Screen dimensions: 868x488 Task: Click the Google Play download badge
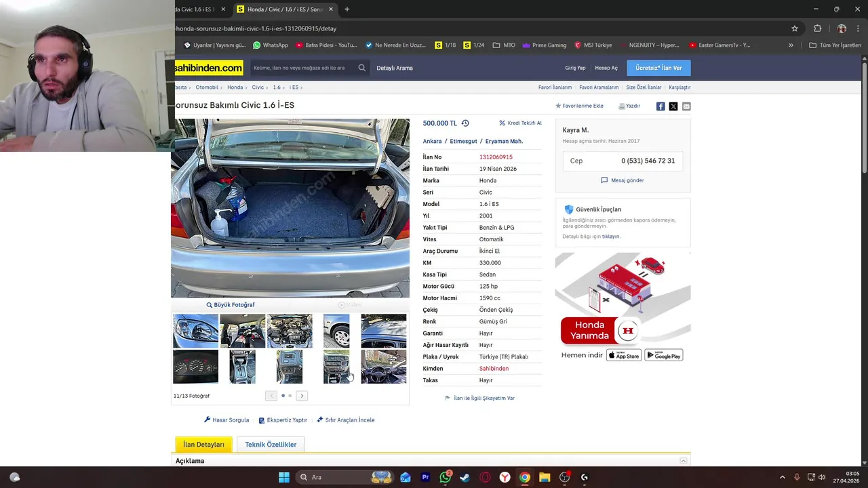click(x=664, y=355)
